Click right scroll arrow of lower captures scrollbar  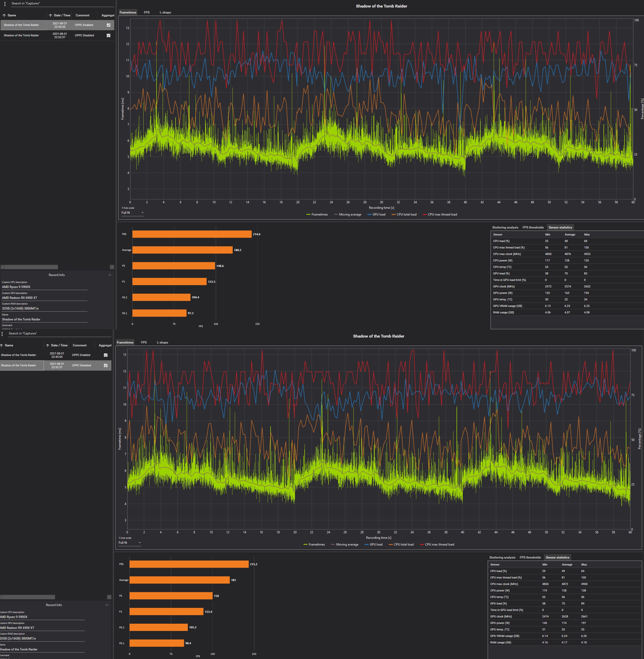point(109,597)
